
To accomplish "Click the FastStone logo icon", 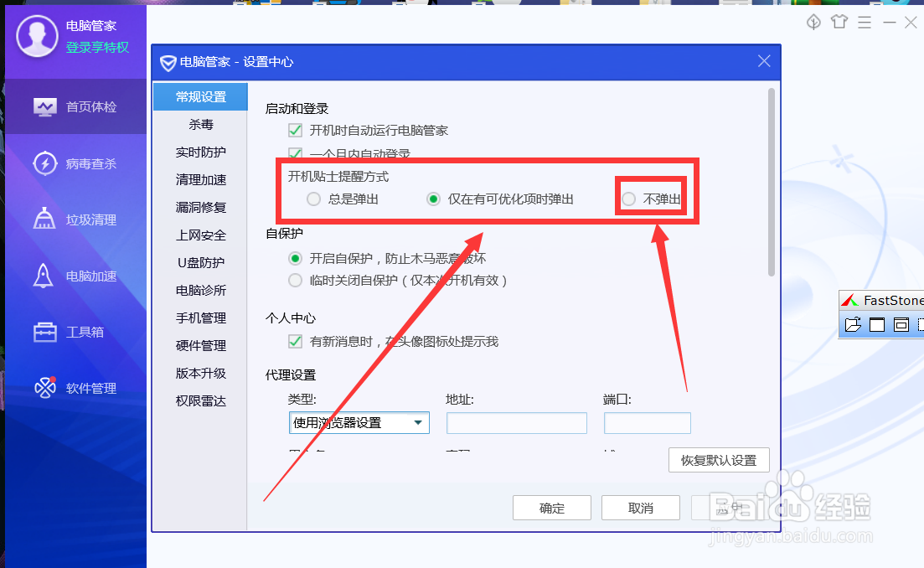I will [x=849, y=301].
